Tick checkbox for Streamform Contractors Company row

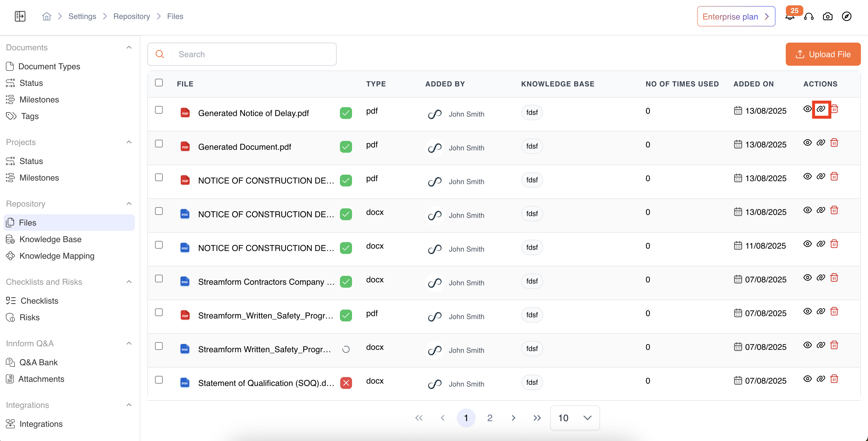[x=159, y=279]
